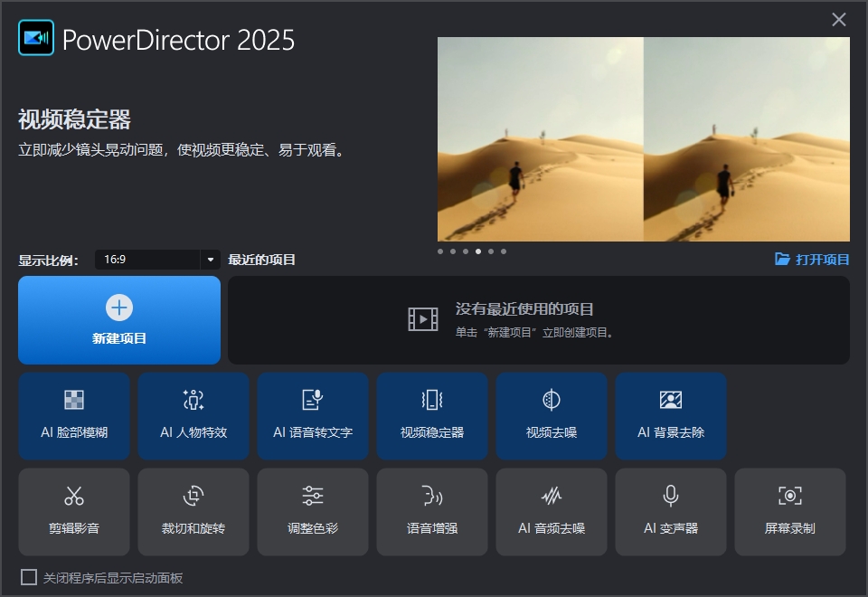Launch AI 语音转文字 tool

(313, 416)
